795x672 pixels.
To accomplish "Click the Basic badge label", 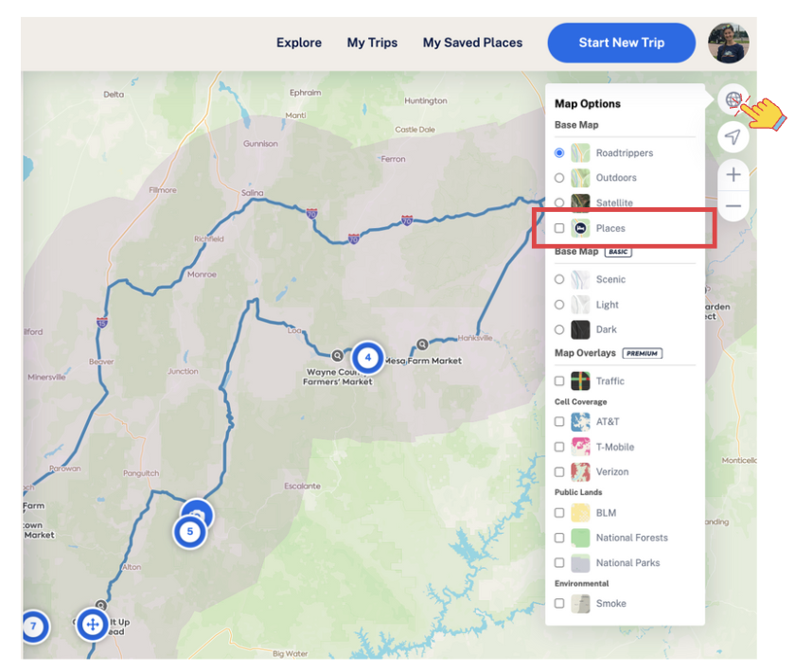I will pyautogui.click(x=618, y=252).
